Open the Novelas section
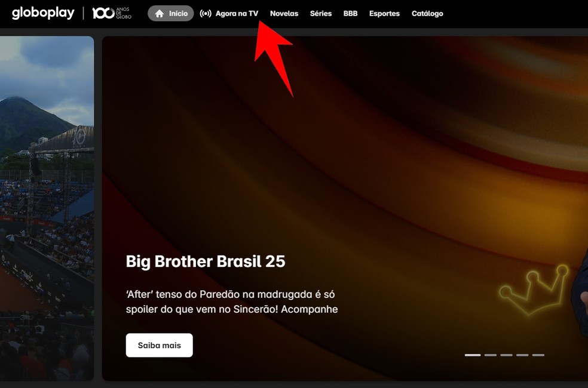 (284, 14)
